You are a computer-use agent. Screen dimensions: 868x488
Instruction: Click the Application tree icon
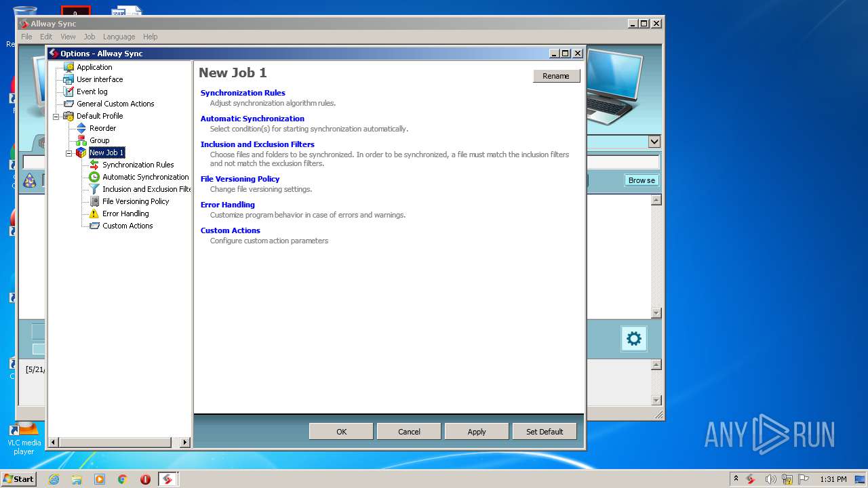click(x=68, y=67)
